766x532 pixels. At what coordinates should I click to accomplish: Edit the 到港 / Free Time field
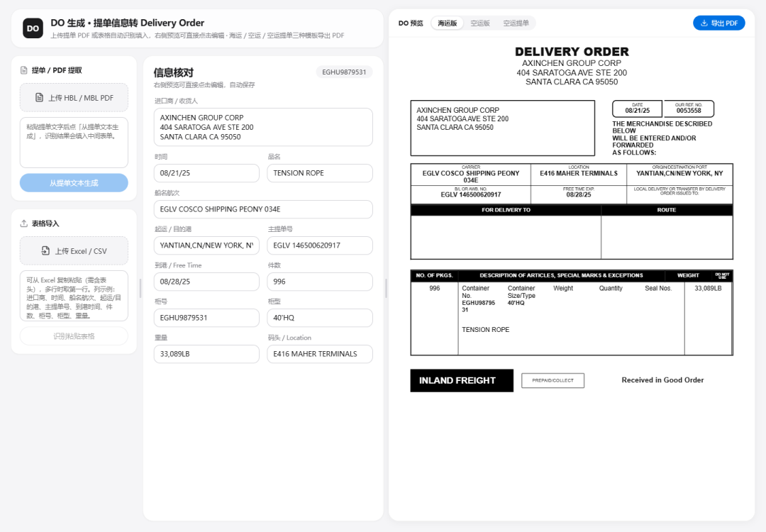206,282
